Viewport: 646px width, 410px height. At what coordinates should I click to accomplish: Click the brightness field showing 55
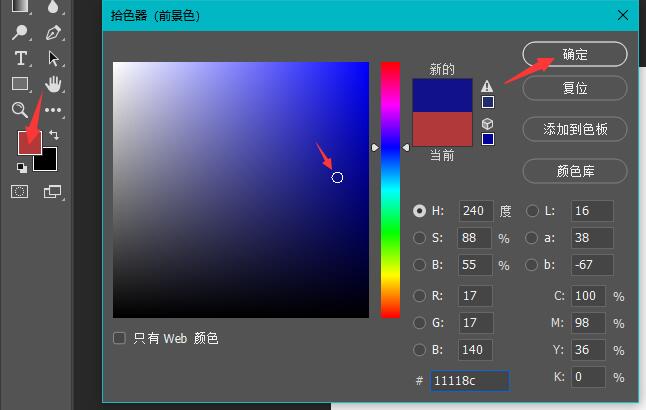tap(475, 265)
